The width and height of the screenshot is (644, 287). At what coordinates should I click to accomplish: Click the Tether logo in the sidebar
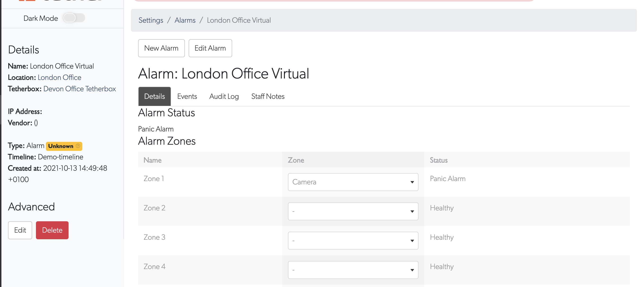coord(57,1)
